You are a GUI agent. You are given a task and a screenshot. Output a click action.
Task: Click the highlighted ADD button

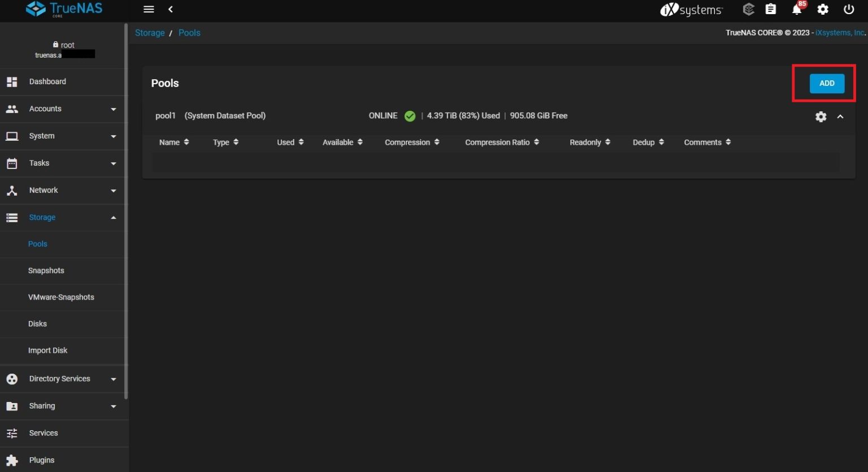[826, 83]
